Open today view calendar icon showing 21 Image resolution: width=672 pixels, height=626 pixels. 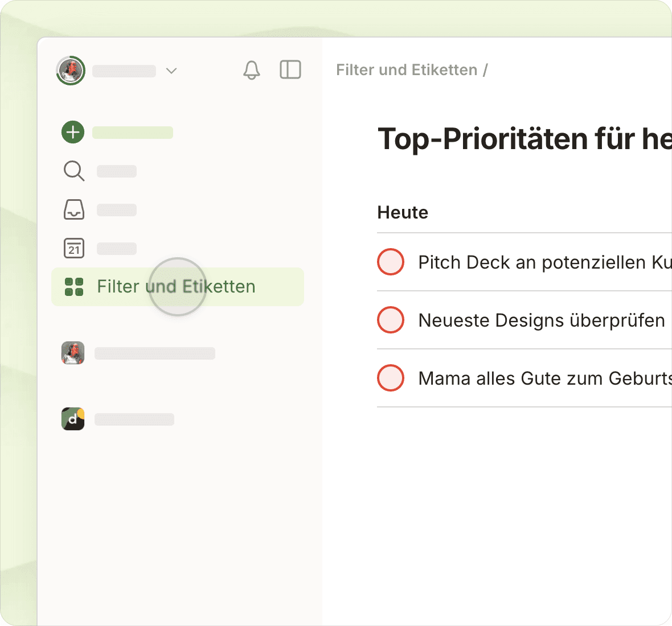click(x=73, y=248)
